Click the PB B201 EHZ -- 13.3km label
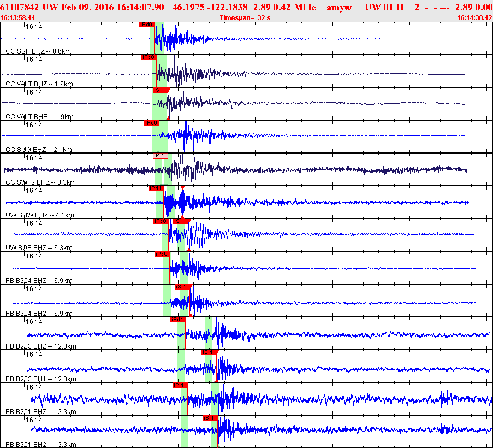The width and height of the screenshot is (493, 448). click(41, 411)
